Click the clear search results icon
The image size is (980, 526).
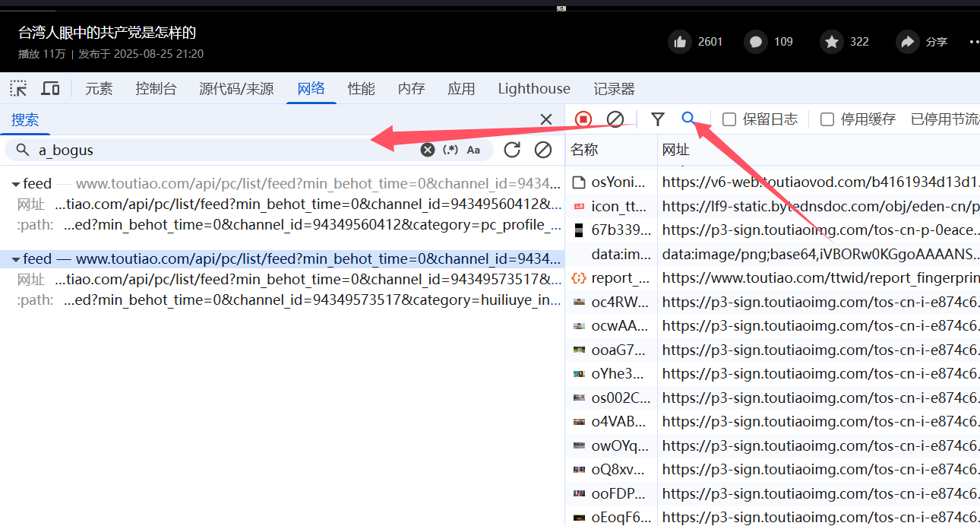[543, 150]
